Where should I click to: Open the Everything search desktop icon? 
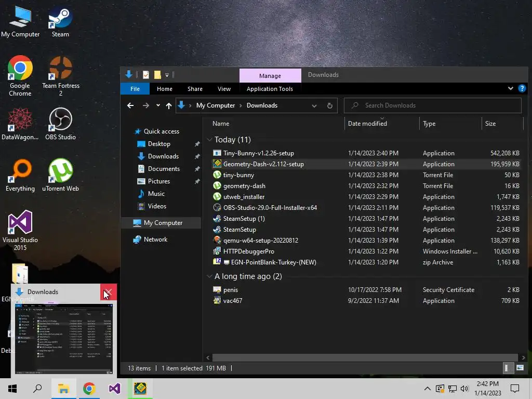click(x=20, y=175)
